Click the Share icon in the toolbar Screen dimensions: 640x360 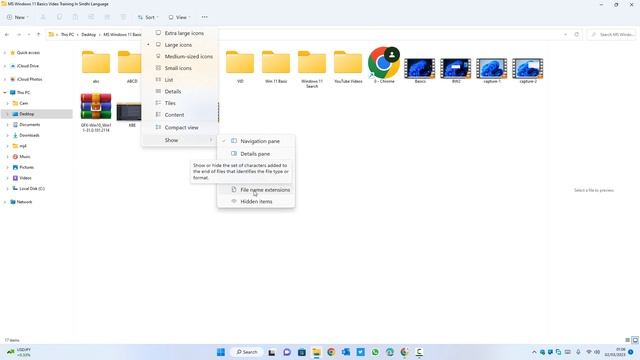[107, 17]
